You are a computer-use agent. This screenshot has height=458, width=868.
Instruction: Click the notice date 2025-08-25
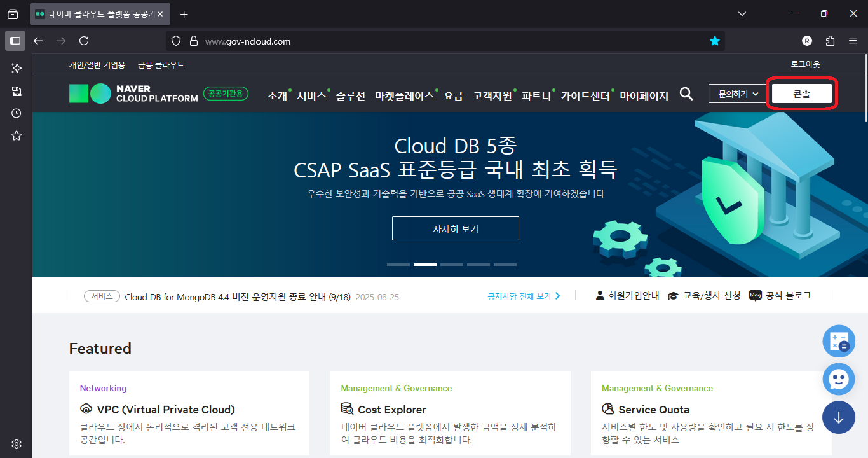click(377, 297)
